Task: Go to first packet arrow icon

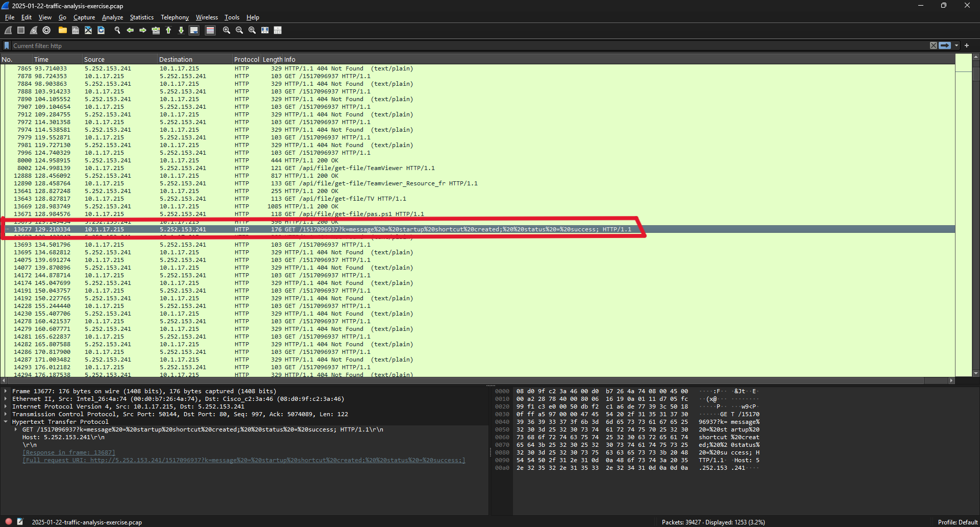Action: coord(168,31)
